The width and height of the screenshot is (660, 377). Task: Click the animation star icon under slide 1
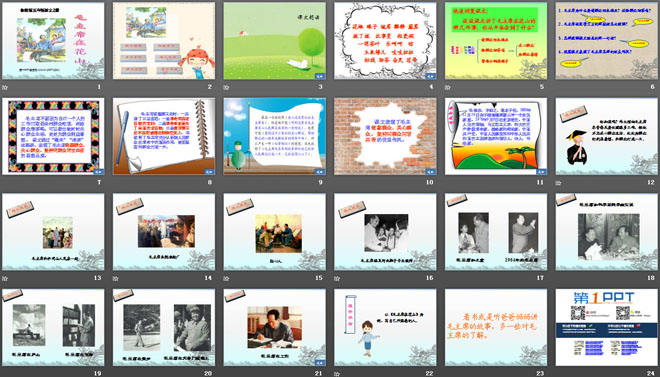[5, 88]
